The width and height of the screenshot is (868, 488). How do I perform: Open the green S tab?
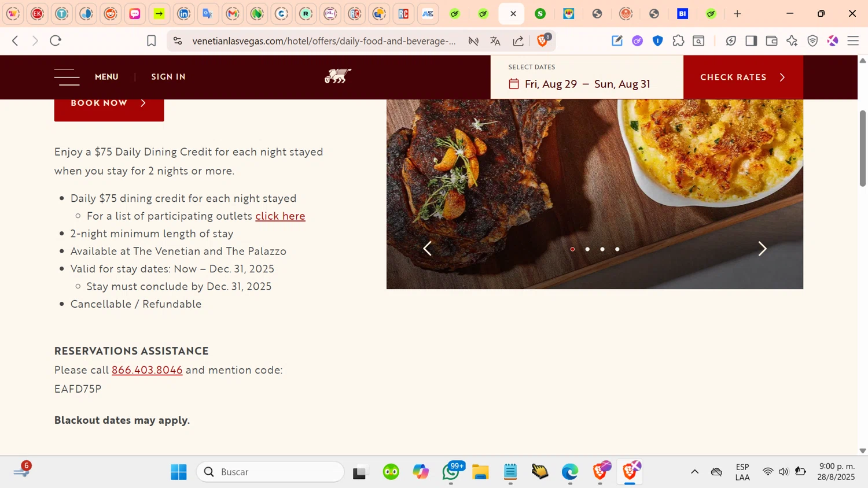pos(540,14)
